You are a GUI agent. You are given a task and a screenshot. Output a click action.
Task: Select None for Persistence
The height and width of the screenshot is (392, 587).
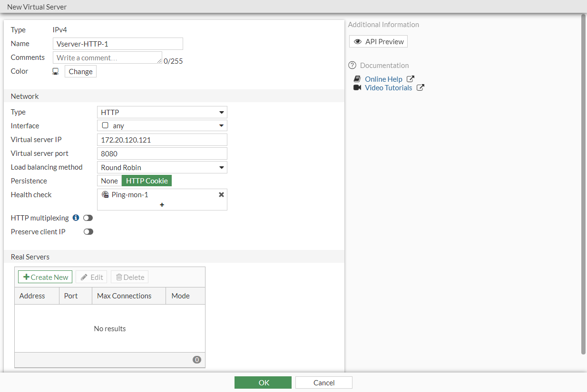click(109, 181)
